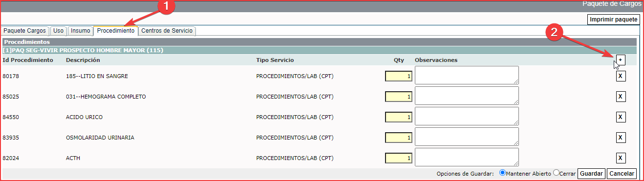Viewport: 644px width, 181px height.
Task: Click procedure ID 80178
Action: pyautogui.click(x=10, y=76)
